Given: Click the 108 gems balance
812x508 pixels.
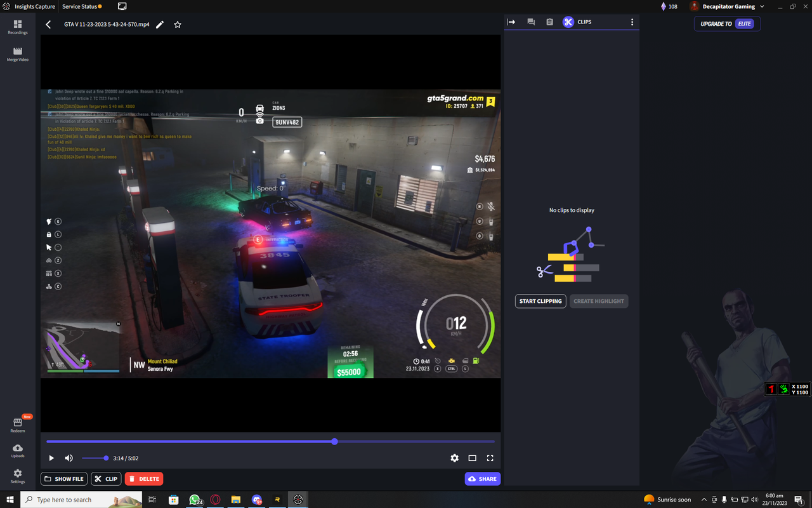Looking at the screenshot, I should pyautogui.click(x=669, y=6).
